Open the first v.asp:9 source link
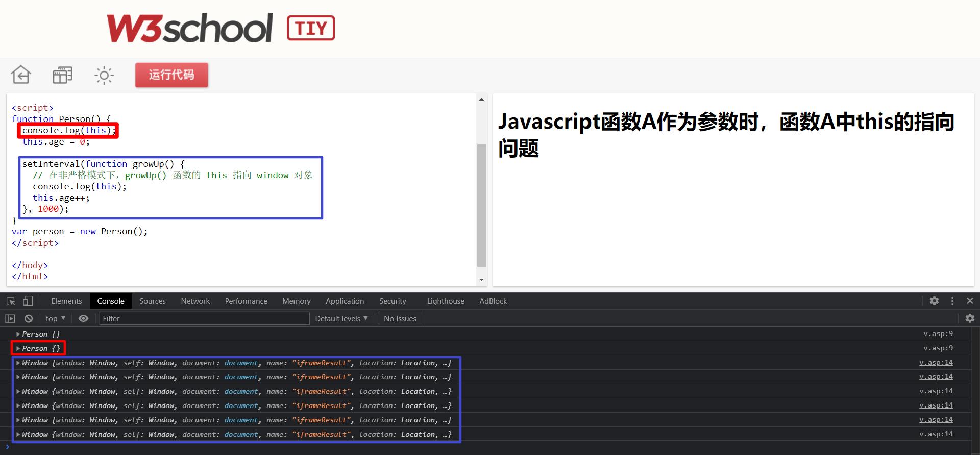This screenshot has height=455, width=980. click(938, 334)
